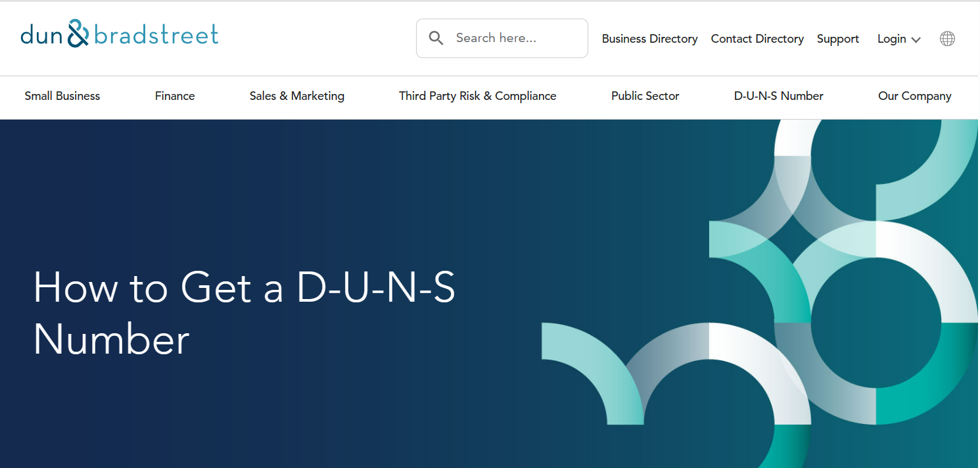Click the Login text
This screenshot has width=980, height=468.
tap(891, 39)
